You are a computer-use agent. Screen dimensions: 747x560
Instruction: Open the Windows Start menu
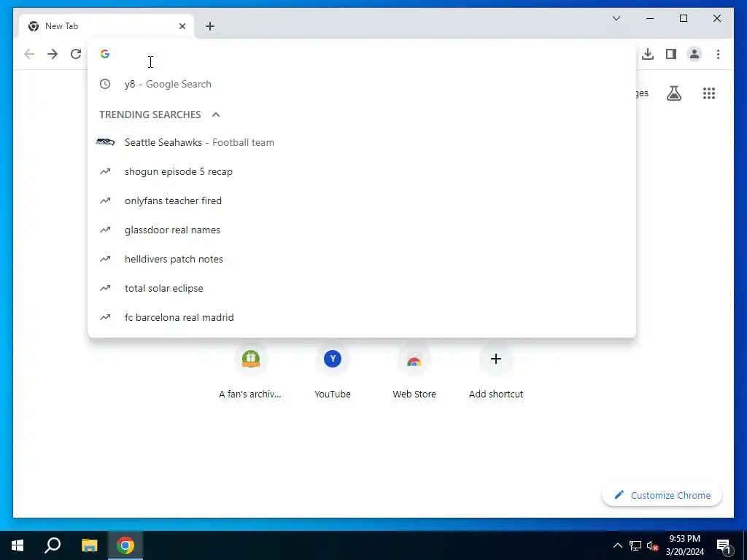pos(18,545)
